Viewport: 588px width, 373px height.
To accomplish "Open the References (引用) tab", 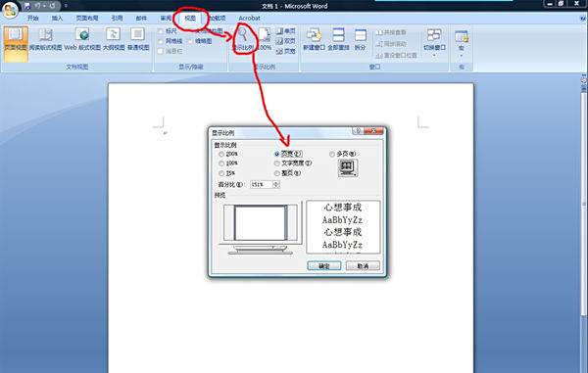I will [117, 18].
